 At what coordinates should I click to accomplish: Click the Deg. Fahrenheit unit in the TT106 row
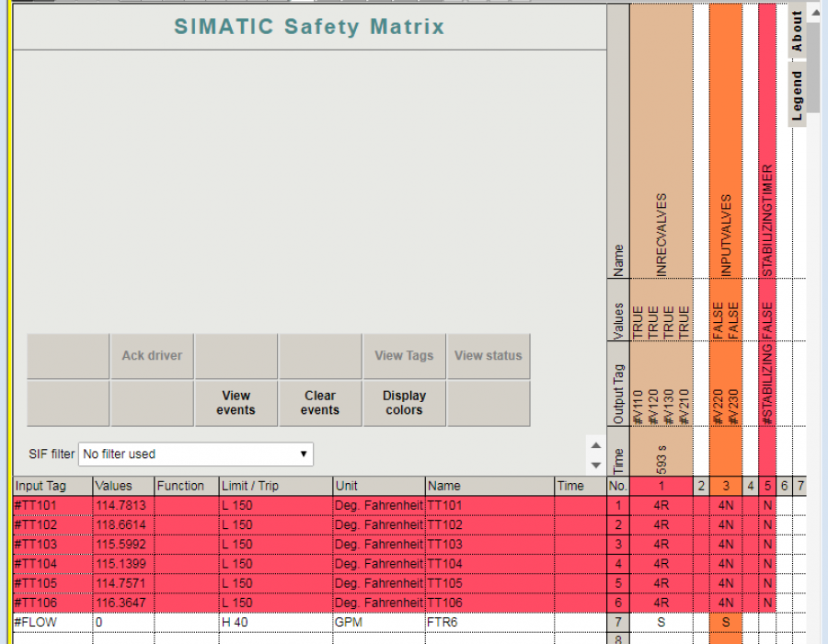pyautogui.click(x=379, y=604)
